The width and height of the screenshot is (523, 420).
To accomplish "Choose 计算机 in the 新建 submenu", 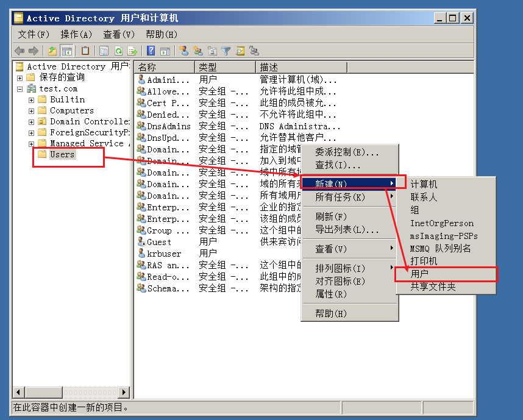I will 446,184.
